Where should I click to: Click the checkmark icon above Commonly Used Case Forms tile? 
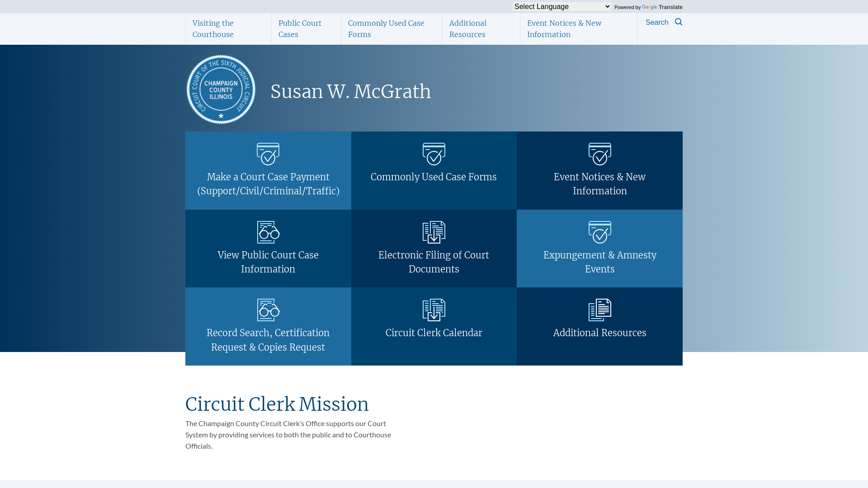tap(434, 154)
